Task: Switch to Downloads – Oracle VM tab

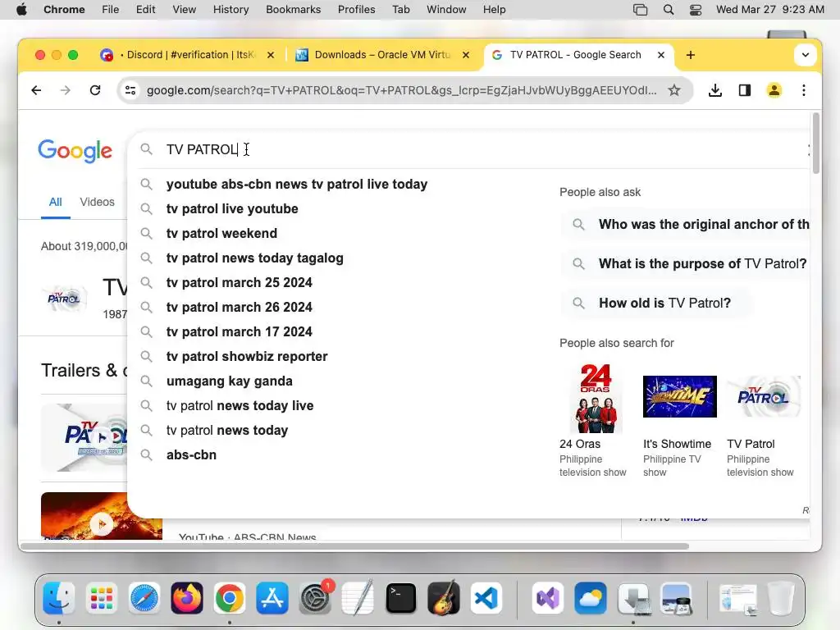Action: 382,55
